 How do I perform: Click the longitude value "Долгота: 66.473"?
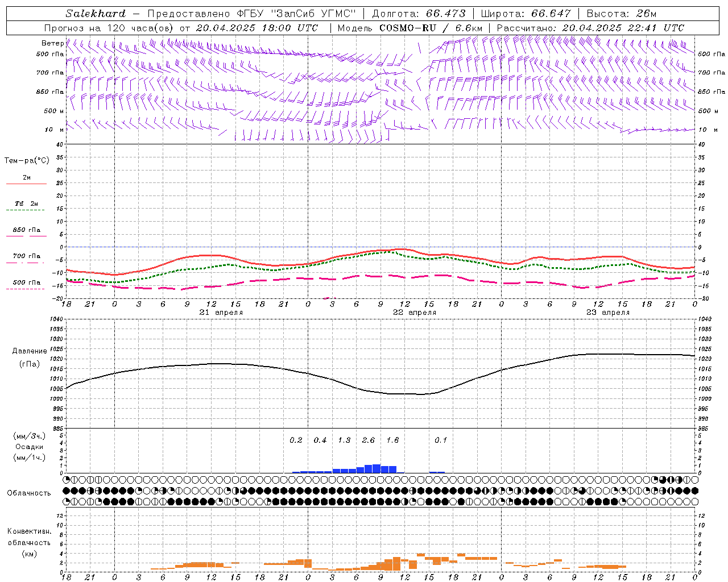(418, 14)
